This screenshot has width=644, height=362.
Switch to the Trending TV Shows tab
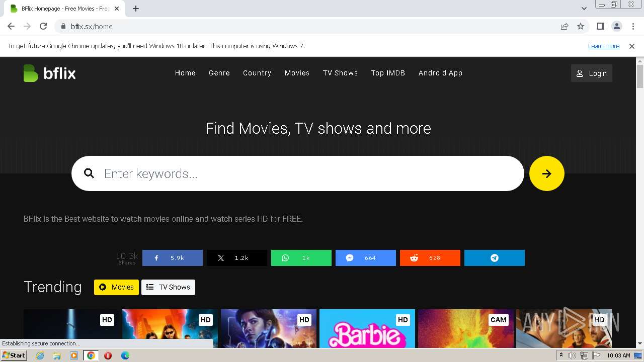coord(168,287)
